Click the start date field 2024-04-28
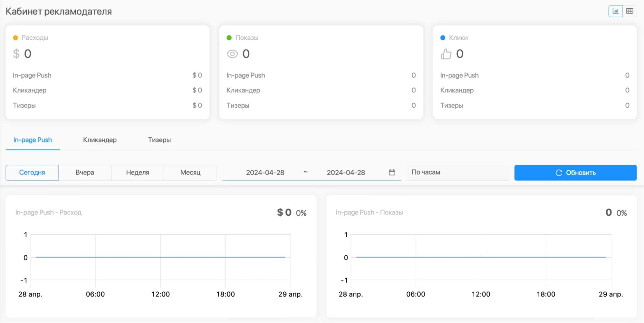The width and height of the screenshot is (644, 323). click(x=265, y=172)
